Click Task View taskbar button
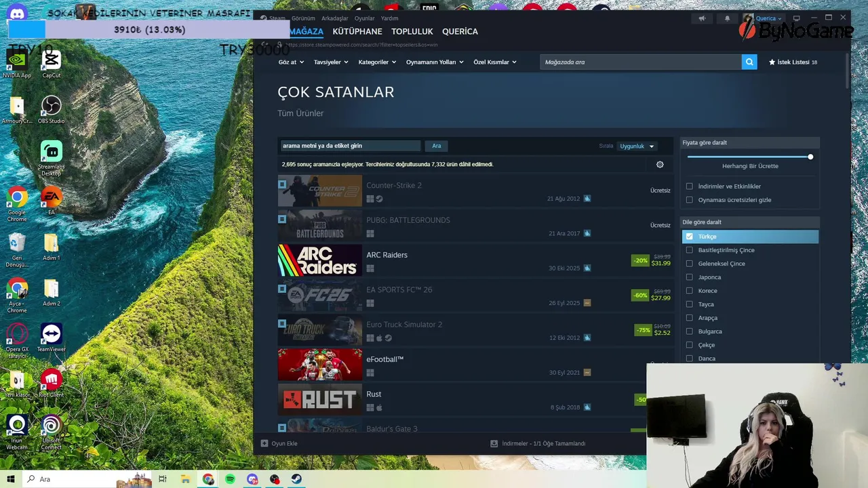 [x=163, y=479]
